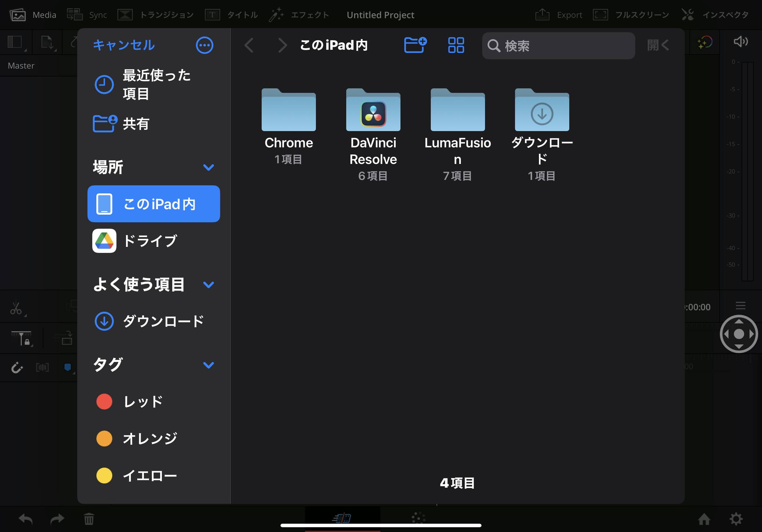Collapse the よく使う項目 section
The height and width of the screenshot is (532, 762).
[208, 284]
